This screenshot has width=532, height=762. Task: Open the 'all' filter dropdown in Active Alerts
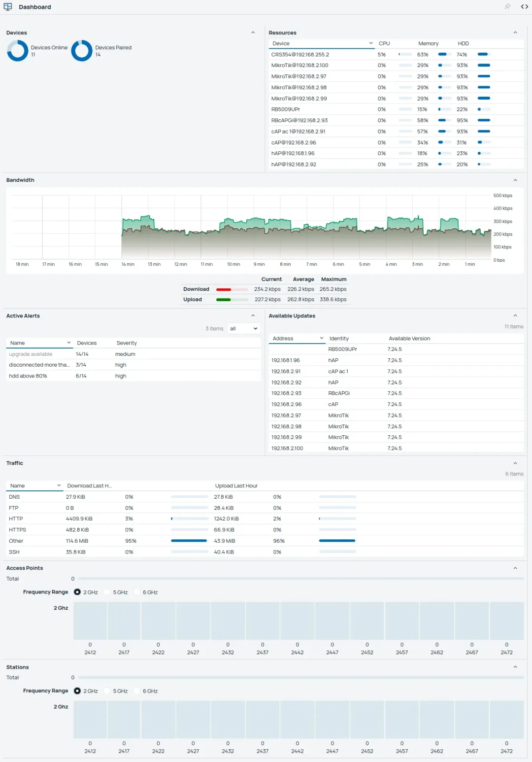244,329
